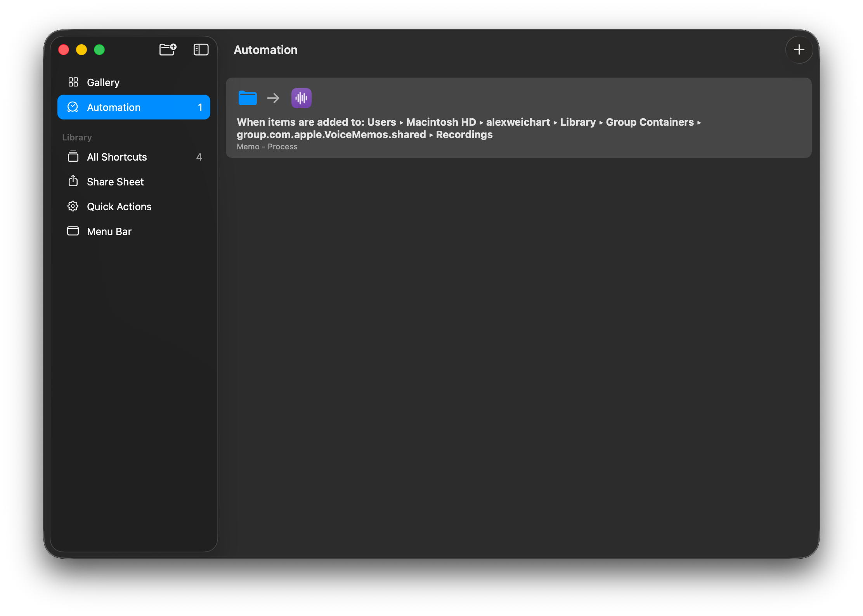Click the yellow minimize window button
The width and height of the screenshot is (863, 616).
coord(81,50)
